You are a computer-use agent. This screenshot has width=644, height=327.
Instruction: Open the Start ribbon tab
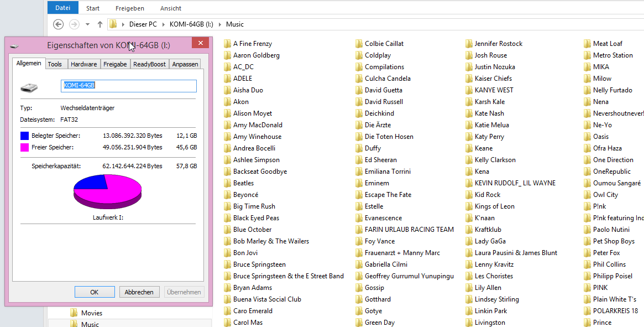click(93, 8)
